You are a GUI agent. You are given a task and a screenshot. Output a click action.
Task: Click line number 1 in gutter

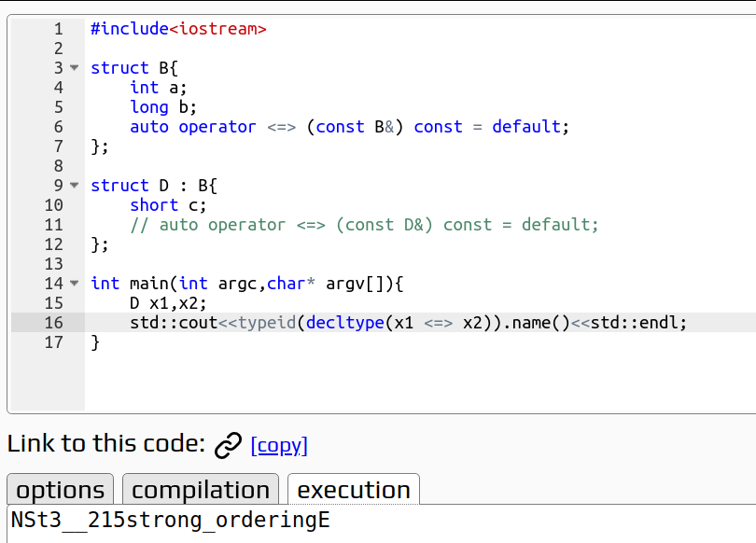tap(59, 29)
